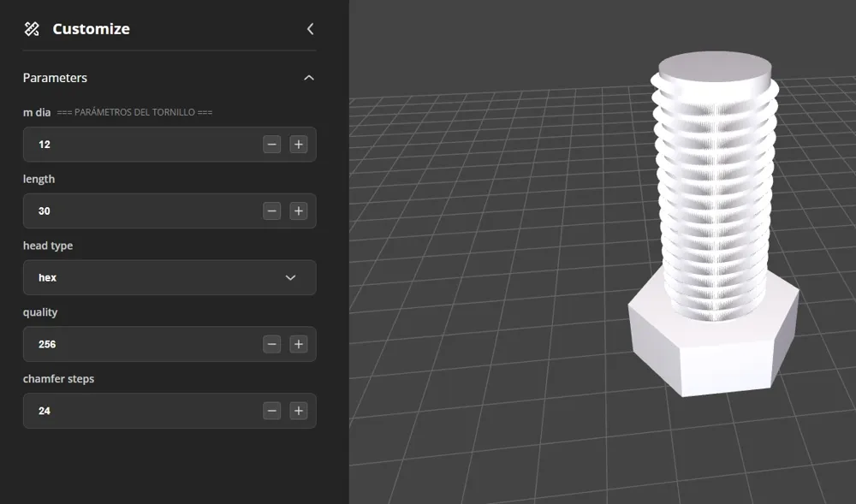Click the plus icon beside quality
Viewport: 856px width, 504px height.
pyautogui.click(x=298, y=344)
